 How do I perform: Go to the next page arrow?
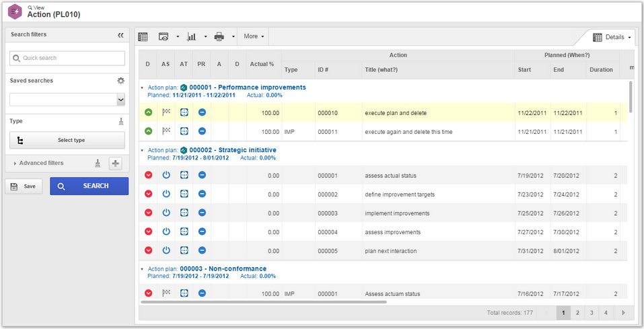point(623,313)
